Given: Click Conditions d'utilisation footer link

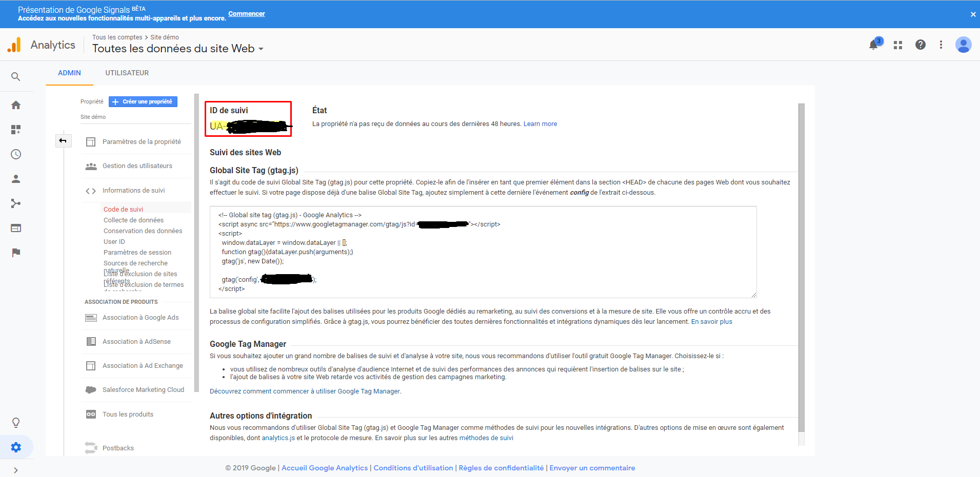Looking at the screenshot, I should tap(413, 468).
